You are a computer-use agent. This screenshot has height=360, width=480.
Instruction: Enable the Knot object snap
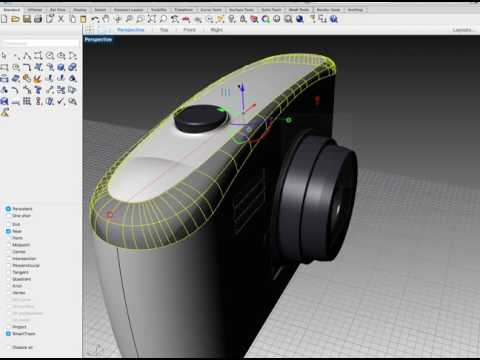(x=8, y=286)
